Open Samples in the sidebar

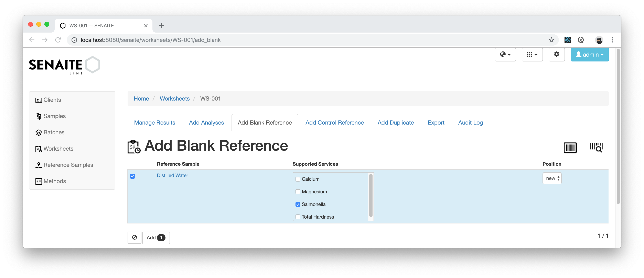(54, 116)
